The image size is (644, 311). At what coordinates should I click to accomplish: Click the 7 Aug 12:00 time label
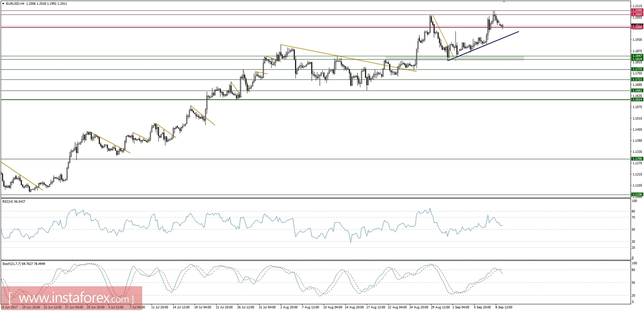[310, 307]
